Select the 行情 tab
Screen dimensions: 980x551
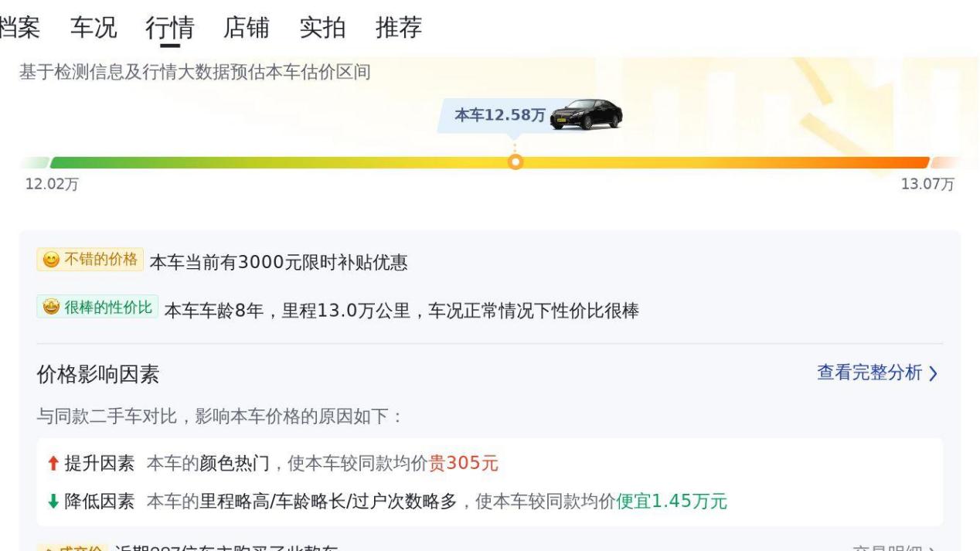point(169,28)
